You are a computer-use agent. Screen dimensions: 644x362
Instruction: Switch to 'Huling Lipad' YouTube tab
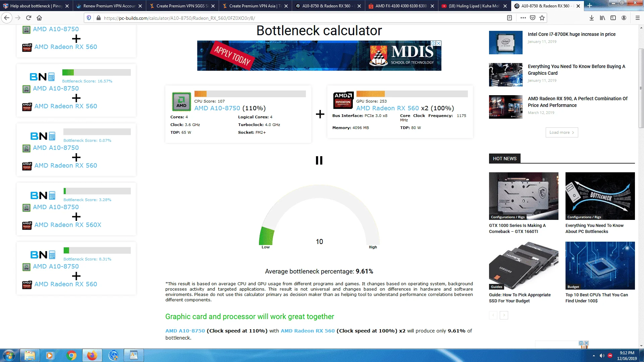pos(475,6)
